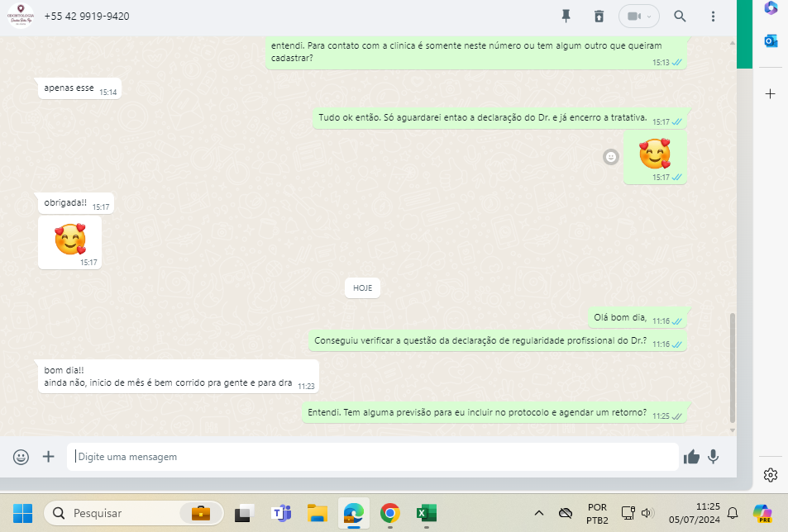Click the scroll up arrow of chat
The width and height of the screenshot is (788, 532).
tap(733, 44)
